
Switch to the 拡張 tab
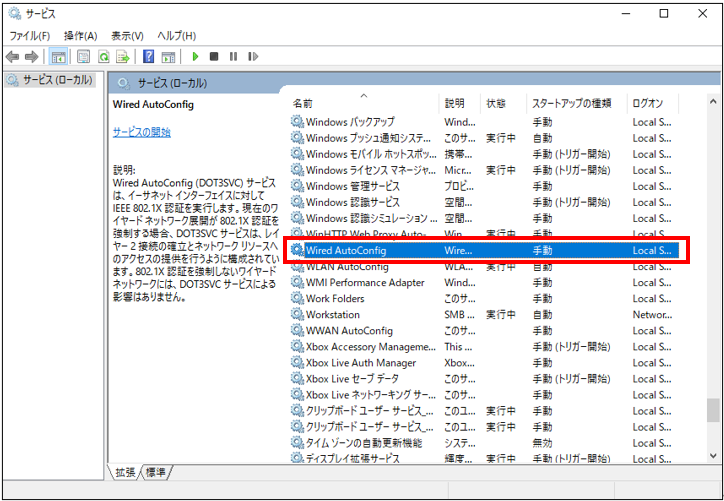pos(125,472)
